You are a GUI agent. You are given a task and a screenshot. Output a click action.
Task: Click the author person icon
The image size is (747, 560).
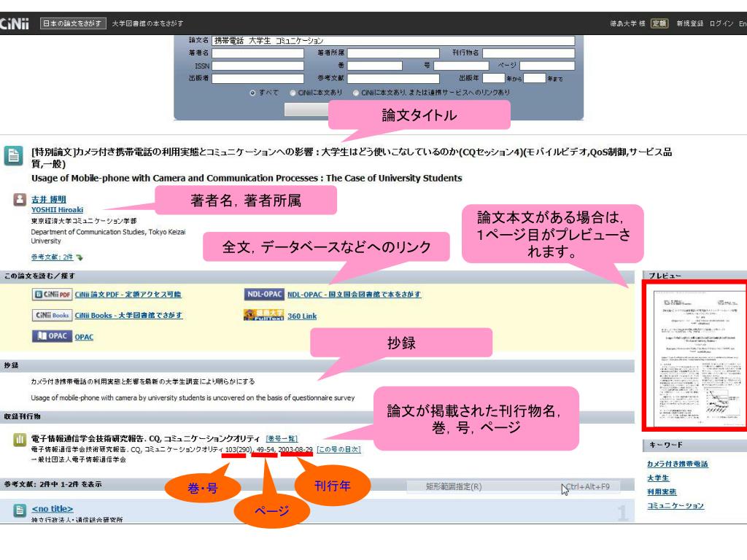pos(20,199)
